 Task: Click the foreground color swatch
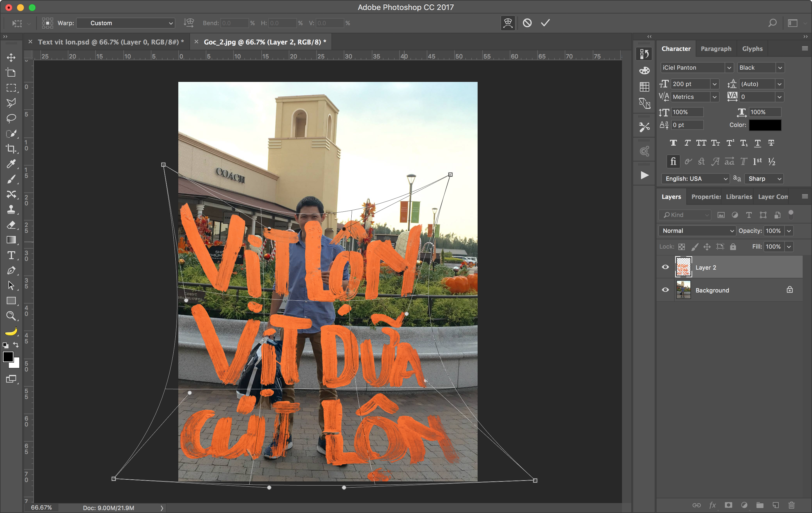point(8,357)
